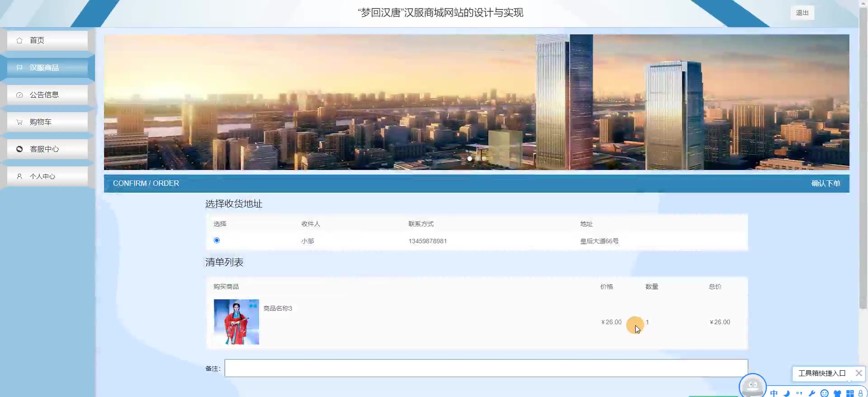Click the 清单列表 heading
The width and height of the screenshot is (868, 397).
pyautogui.click(x=224, y=262)
